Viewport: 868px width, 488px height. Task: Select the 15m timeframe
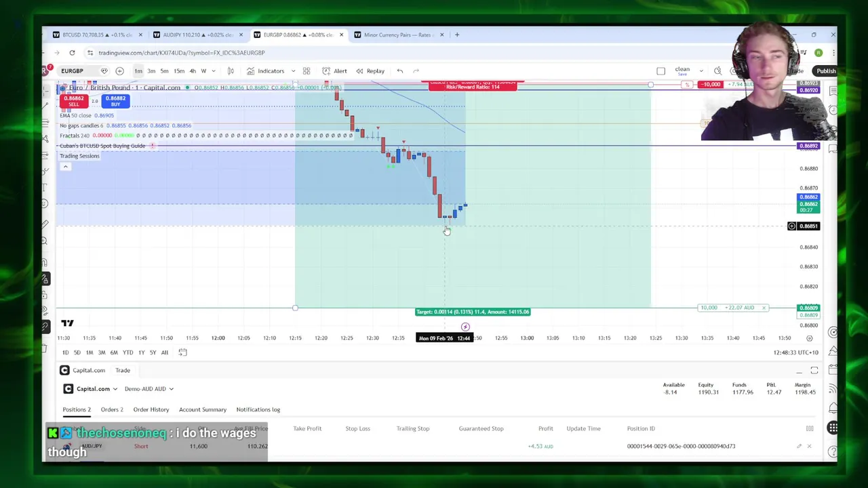point(179,70)
